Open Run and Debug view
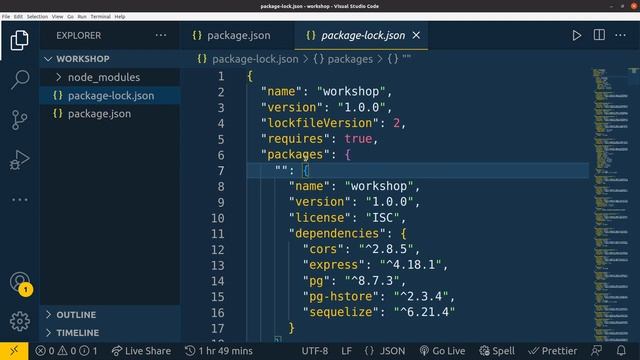Viewport: 640px width, 360px height. point(20,160)
